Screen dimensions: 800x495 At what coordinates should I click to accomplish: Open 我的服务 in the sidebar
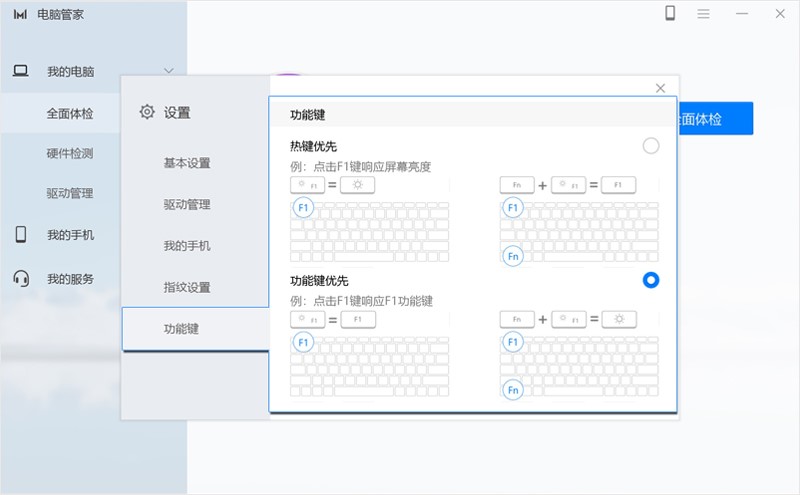(70, 279)
